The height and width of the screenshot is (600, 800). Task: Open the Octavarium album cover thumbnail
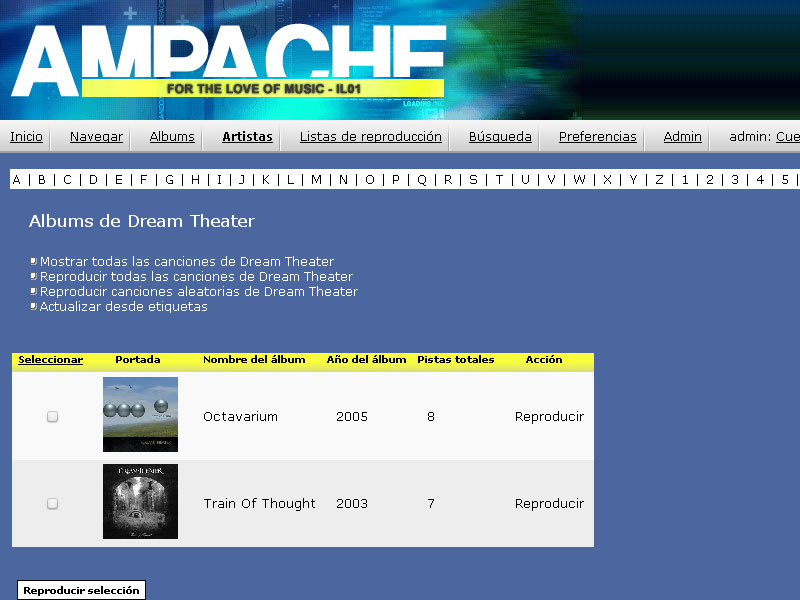point(140,414)
